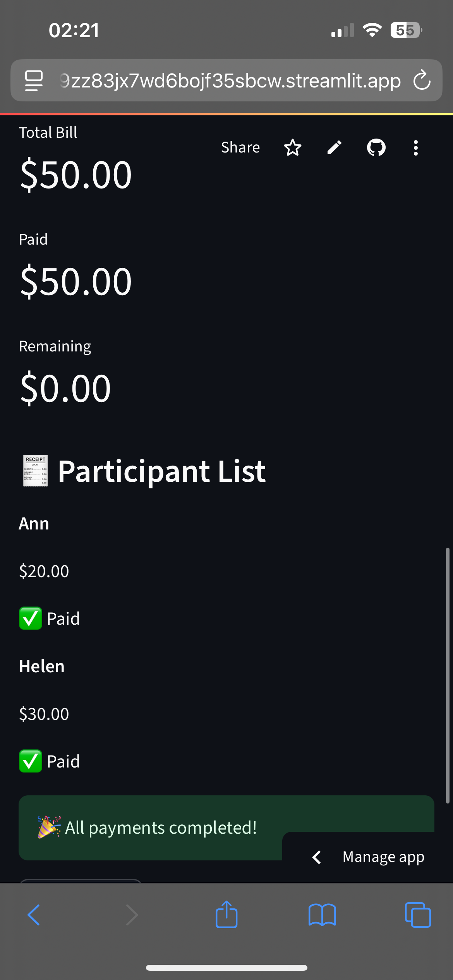Click the Share button in toolbar
Viewport: 453px width, 980px height.
point(240,147)
